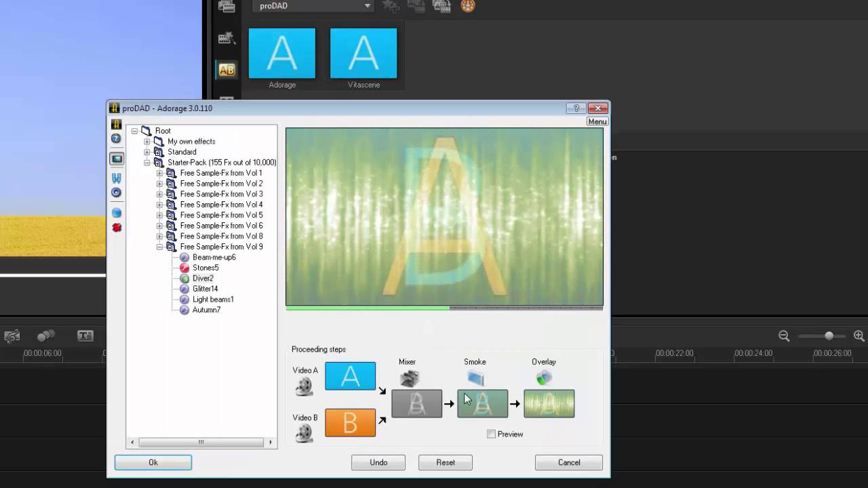Click the tree horizontal scrollbar left arrow

click(132, 443)
